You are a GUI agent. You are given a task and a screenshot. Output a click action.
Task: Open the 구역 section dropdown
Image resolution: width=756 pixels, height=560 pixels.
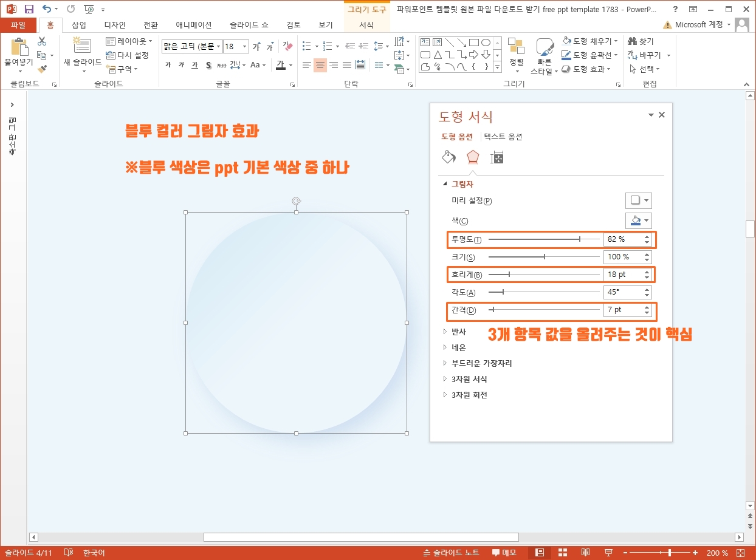point(122,69)
